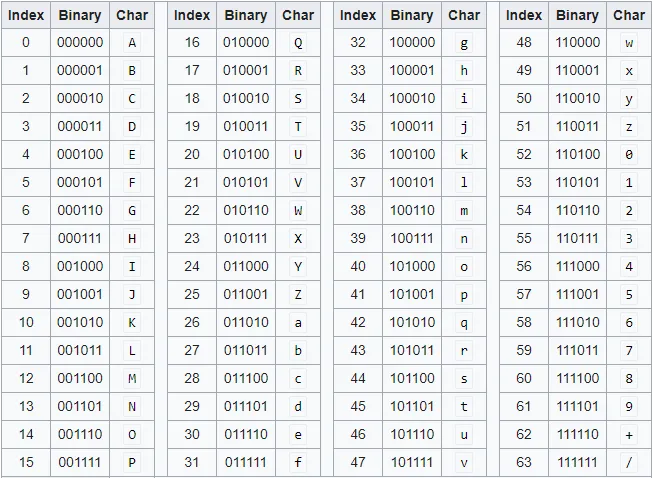The height and width of the screenshot is (478, 653).
Task: Click binary value 101010
Action: coord(412,322)
